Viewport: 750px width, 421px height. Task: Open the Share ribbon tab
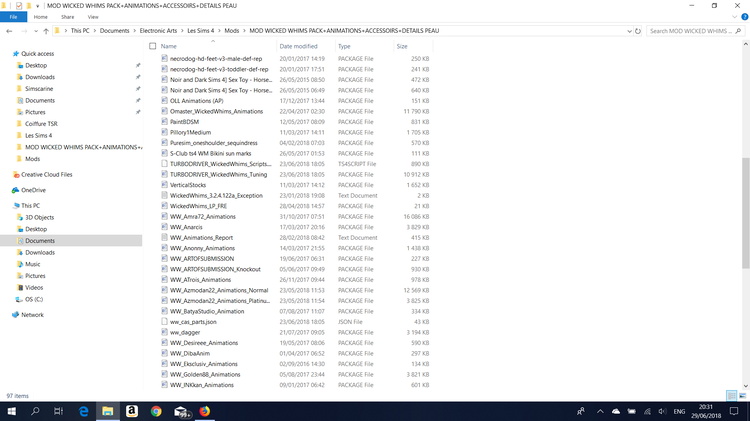click(x=67, y=17)
